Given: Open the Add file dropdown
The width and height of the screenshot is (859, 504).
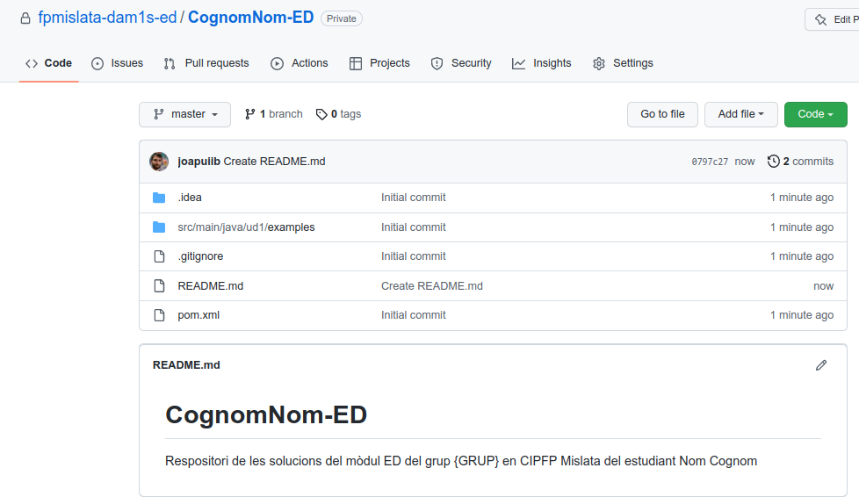Looking at the screenshot, I should click(x=740, y=114).
